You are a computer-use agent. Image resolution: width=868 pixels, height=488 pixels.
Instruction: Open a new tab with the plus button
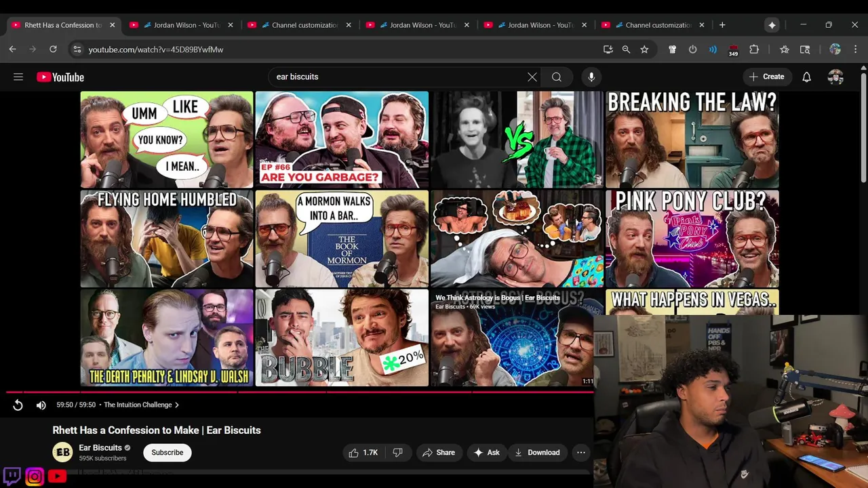(x=722, y=25)
